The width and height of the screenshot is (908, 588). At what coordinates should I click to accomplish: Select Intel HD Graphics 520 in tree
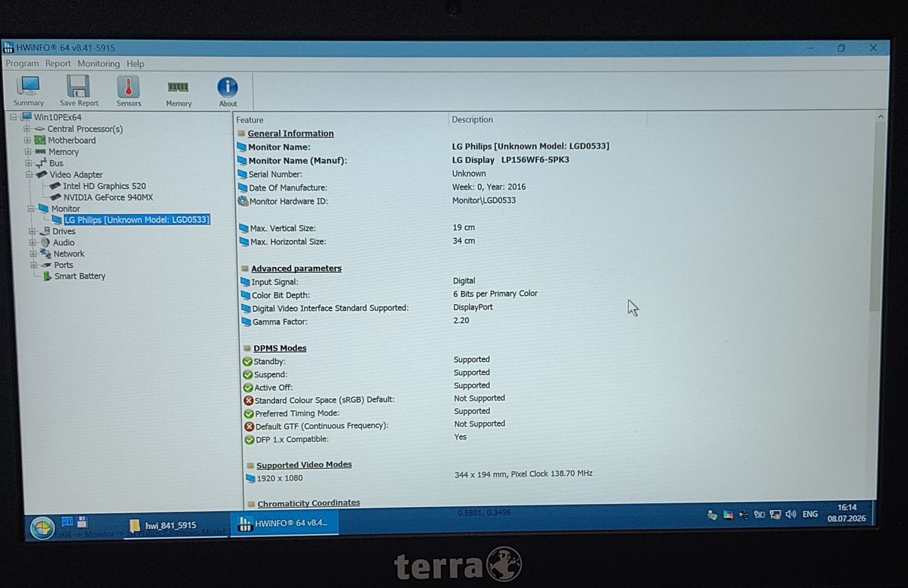[104, 186]
